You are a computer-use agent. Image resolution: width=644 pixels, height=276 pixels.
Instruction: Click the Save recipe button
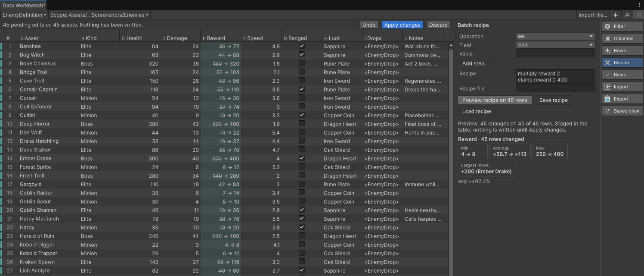pos(554,100)
